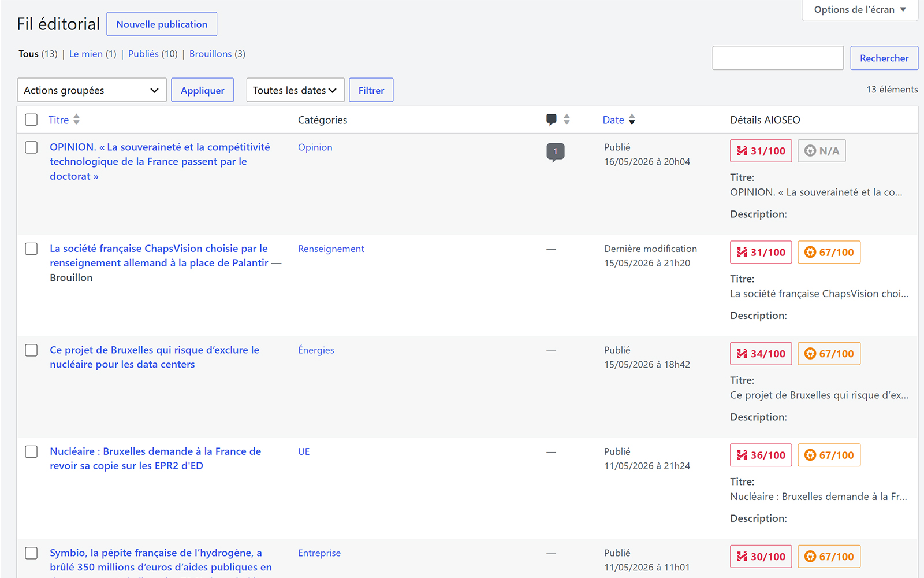This screenshot has width=924, height=578.
Task: Open the Opinion category link
Action: [x=315, y=147]
